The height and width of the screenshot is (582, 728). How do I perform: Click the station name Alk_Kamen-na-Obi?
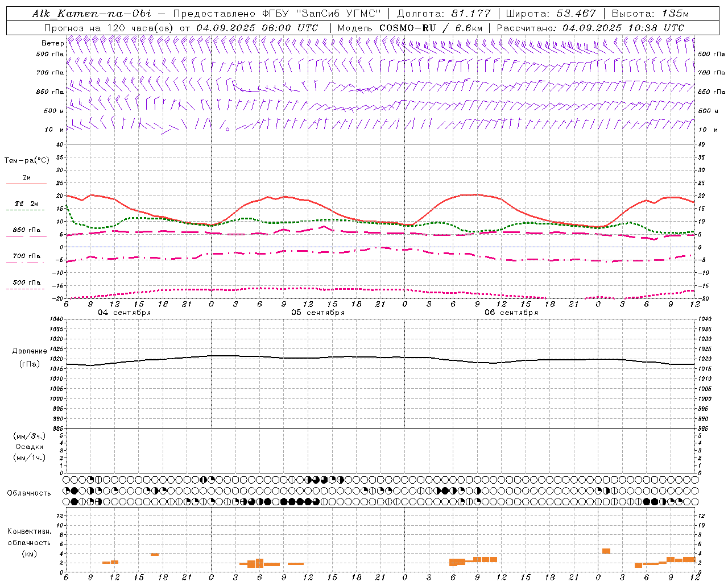tap(92, 14)
